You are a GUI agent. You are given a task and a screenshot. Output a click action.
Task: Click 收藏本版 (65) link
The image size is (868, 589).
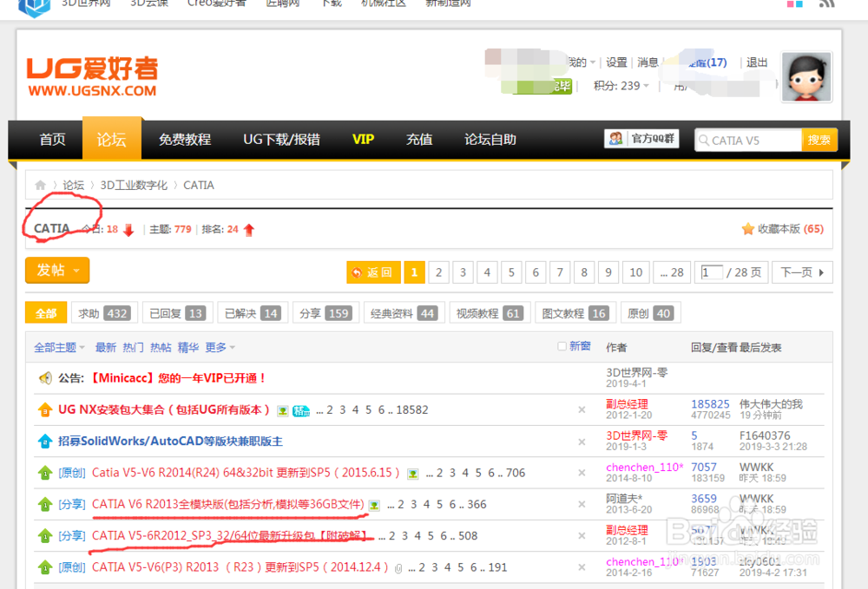[791, 229]
